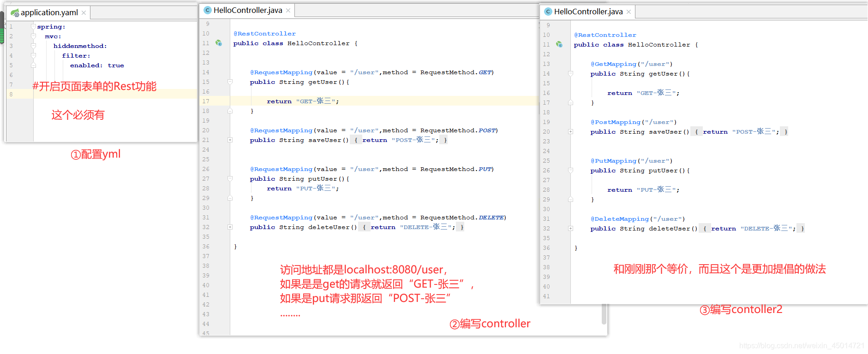Screen dimensions: 868x354
Task: Click the Spring leaf icon on application.yaml tab
Action: point(15,13)
